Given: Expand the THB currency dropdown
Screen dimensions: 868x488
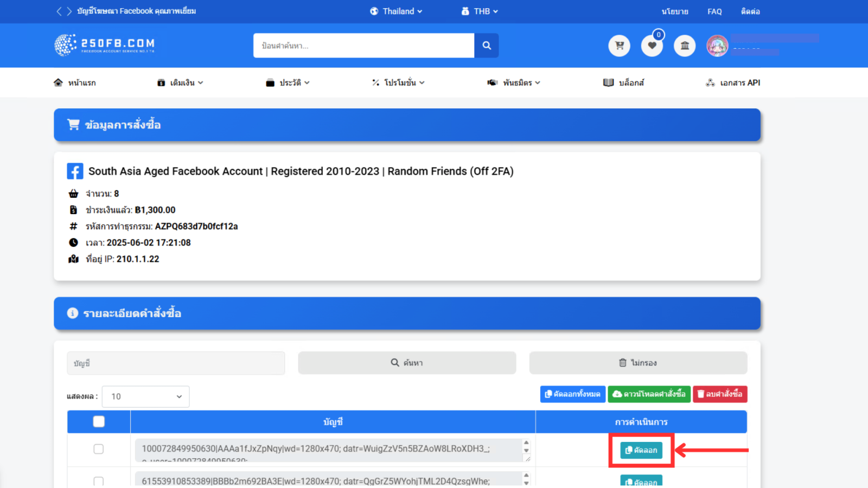Looking at the screenshot, I should [x=480, y=11].
